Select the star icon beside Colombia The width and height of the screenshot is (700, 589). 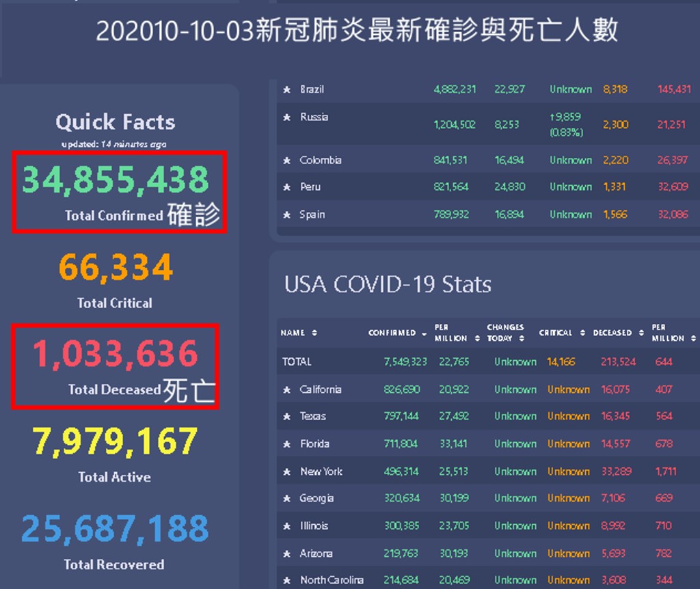pos(287,161)
